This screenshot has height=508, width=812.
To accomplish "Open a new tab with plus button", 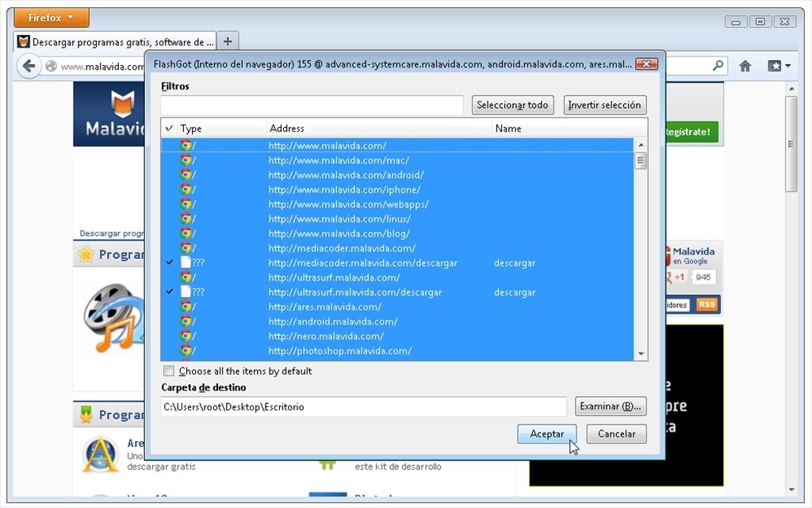I will pos(228,41).
